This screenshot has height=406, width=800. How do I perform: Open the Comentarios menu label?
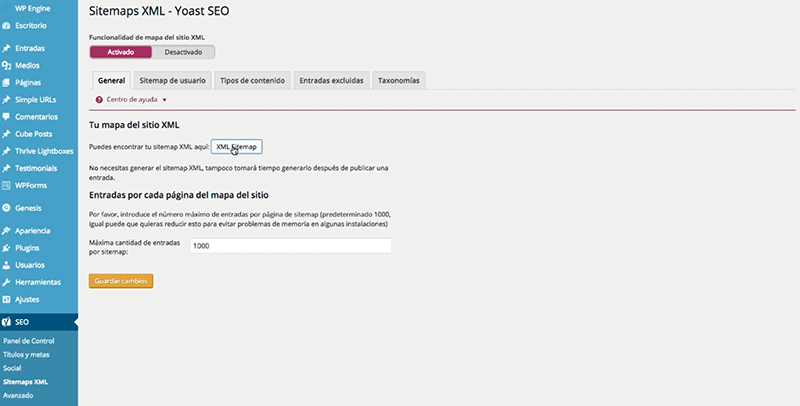[36, 117]
